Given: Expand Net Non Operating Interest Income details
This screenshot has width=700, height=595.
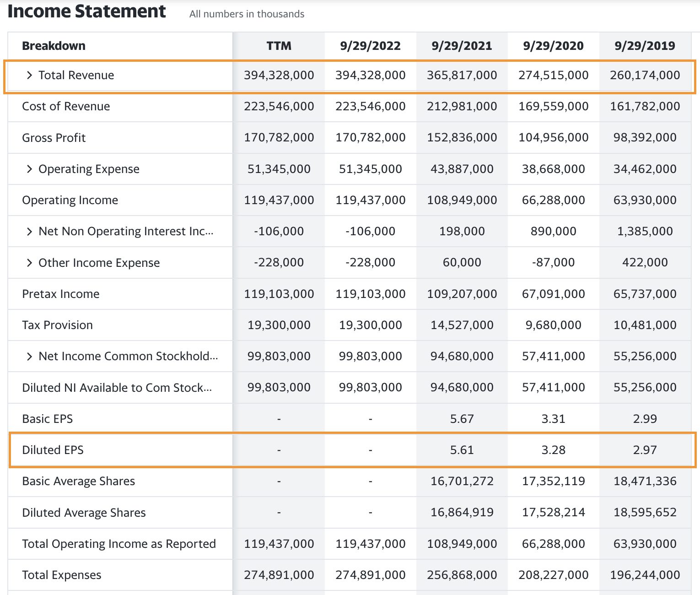Looking at the screenshot, I should [x=29, y=231].
